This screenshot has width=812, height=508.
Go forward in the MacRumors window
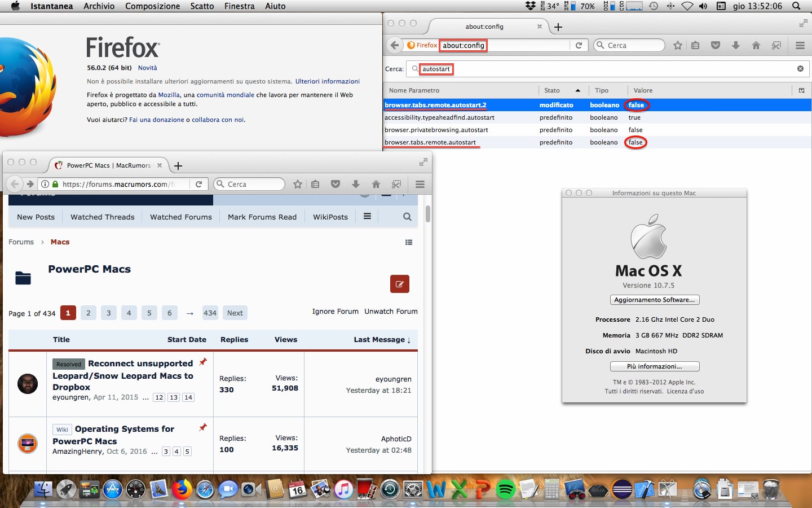30,184
